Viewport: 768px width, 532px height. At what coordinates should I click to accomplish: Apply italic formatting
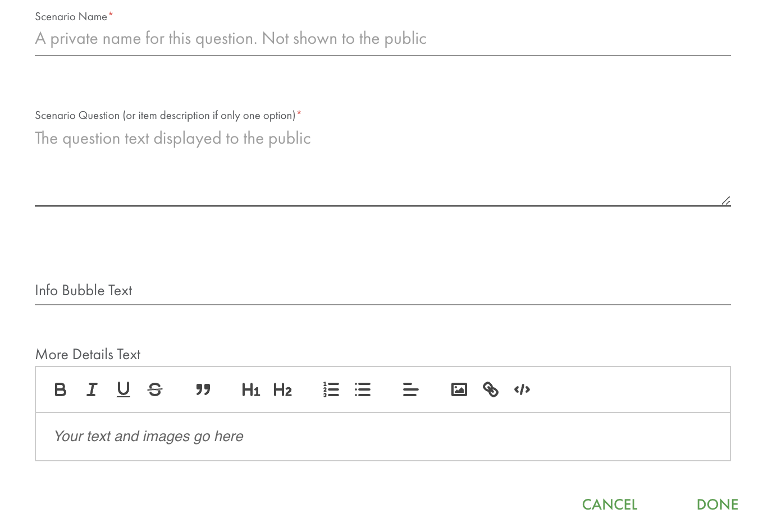coord(92,389)
